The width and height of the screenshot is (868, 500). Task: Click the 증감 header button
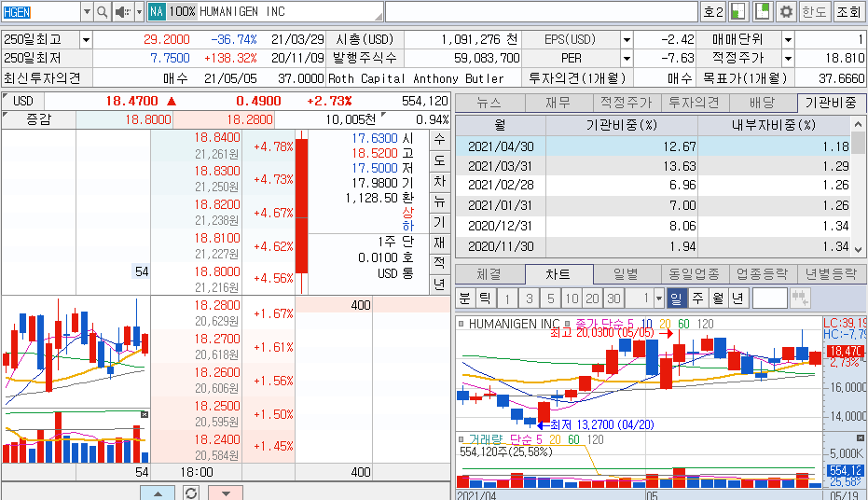pos(39,119)
